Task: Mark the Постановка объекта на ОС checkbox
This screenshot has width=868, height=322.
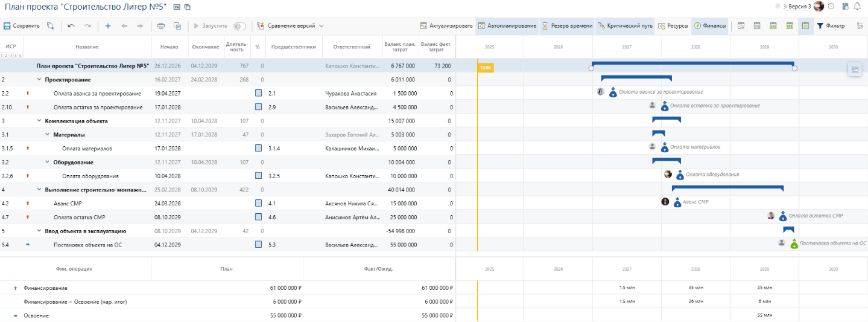Action: click(x=258, y=245)
